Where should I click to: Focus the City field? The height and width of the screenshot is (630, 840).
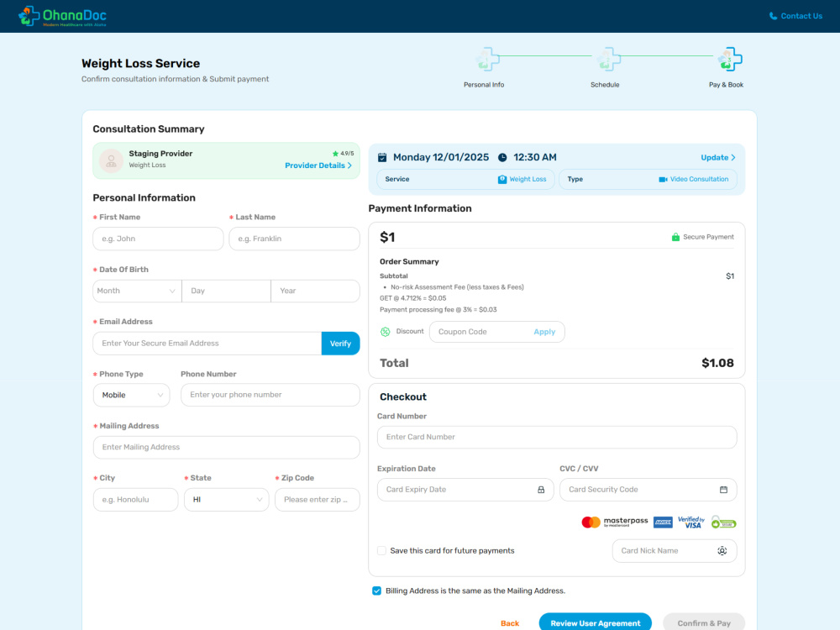pyautogui.click(x=135, y=499)
